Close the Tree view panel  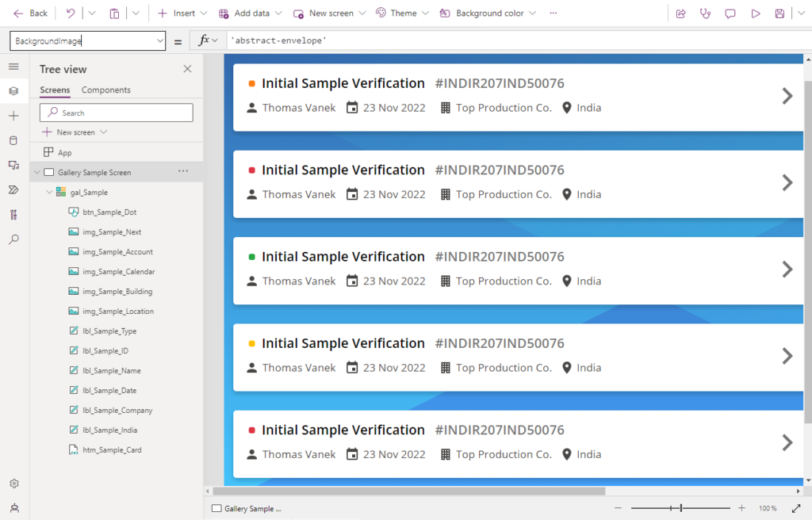coord(187,69)
